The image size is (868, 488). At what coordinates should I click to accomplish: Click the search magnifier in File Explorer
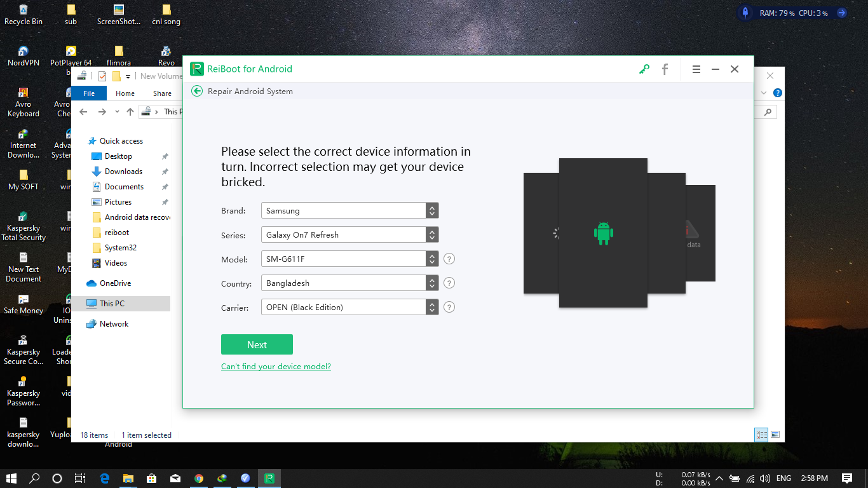click(x=768, y=112)
